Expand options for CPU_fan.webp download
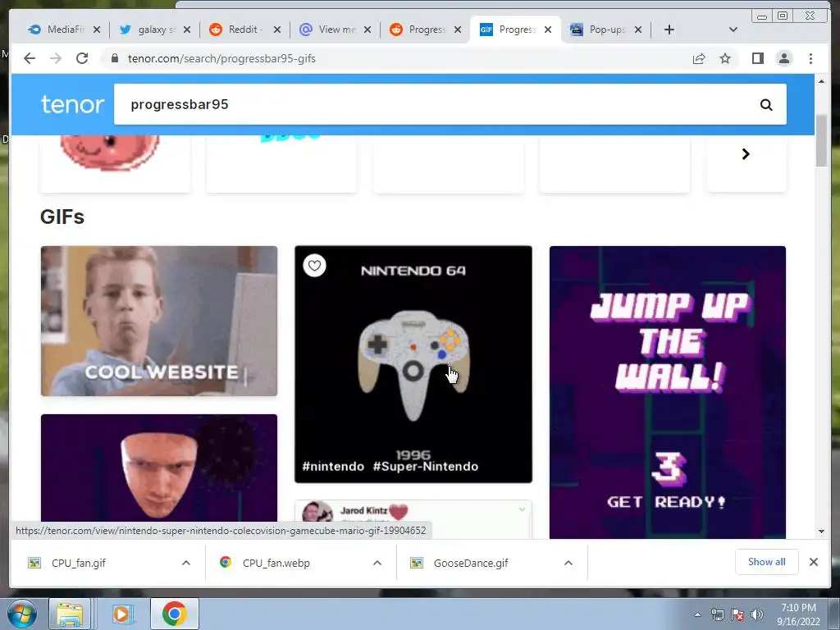This screenshot has width=840, height=630. pos(377,563)
